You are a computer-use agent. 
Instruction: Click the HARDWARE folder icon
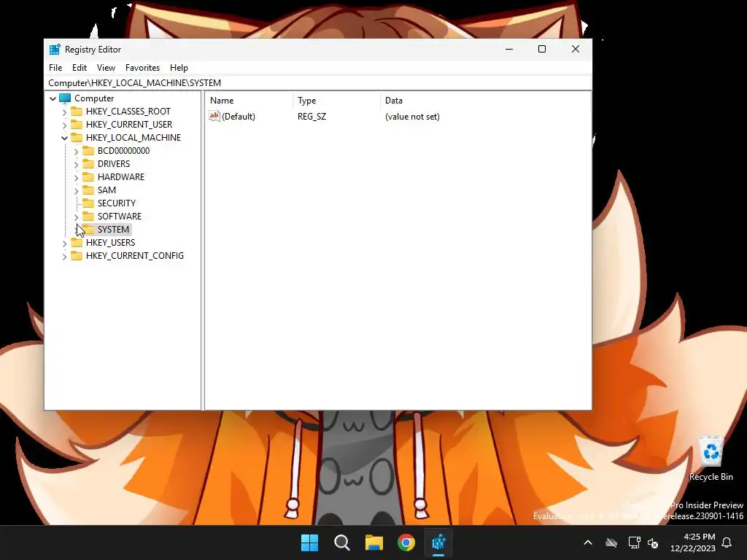[88, 176]
